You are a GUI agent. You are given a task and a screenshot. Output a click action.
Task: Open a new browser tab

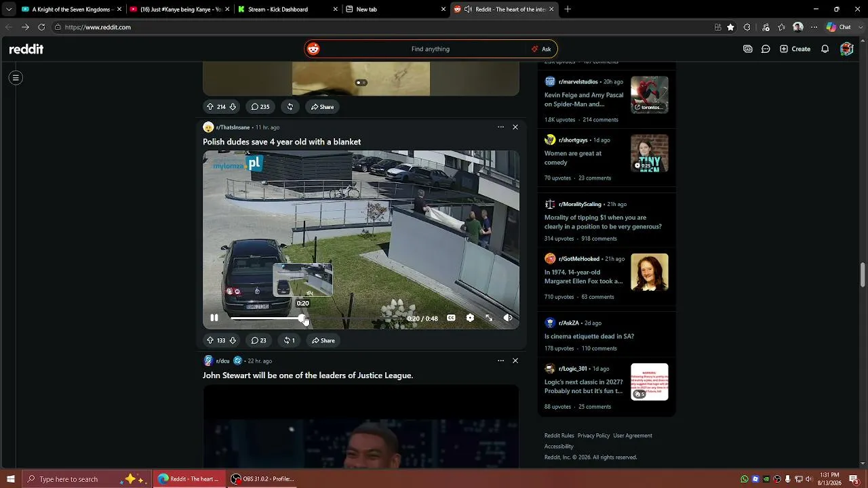click(568, 9)
